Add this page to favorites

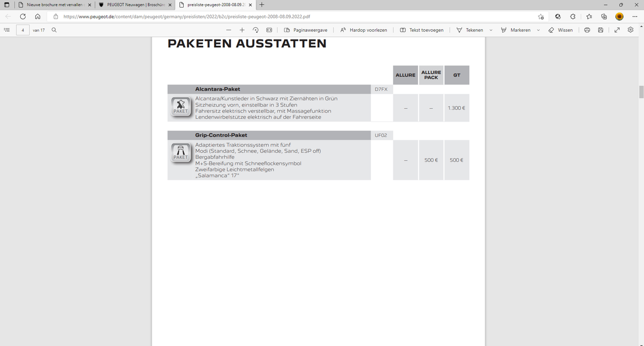coord(541,16)
